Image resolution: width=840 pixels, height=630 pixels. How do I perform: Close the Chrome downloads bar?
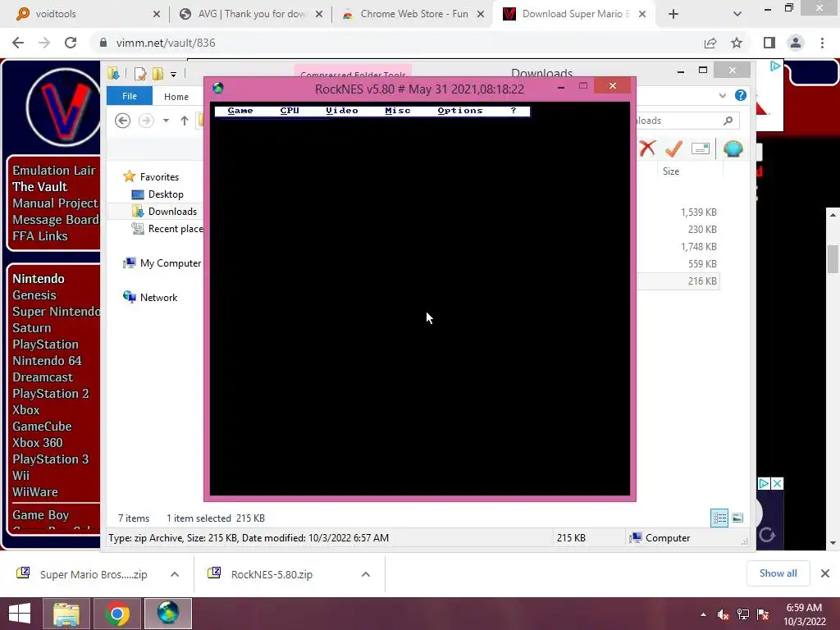[825, 573]
